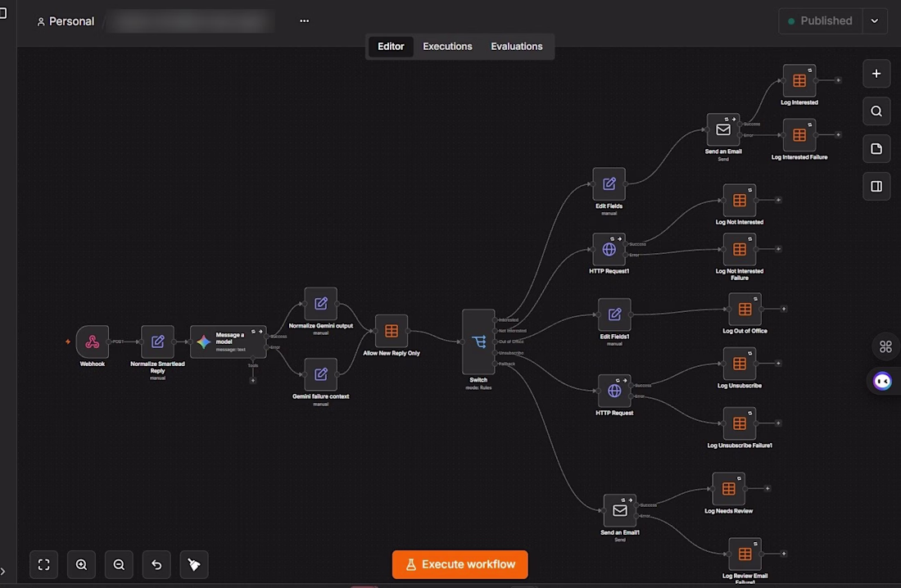
Task: Select the Send an Email1 node
Action: coord(620,510)
